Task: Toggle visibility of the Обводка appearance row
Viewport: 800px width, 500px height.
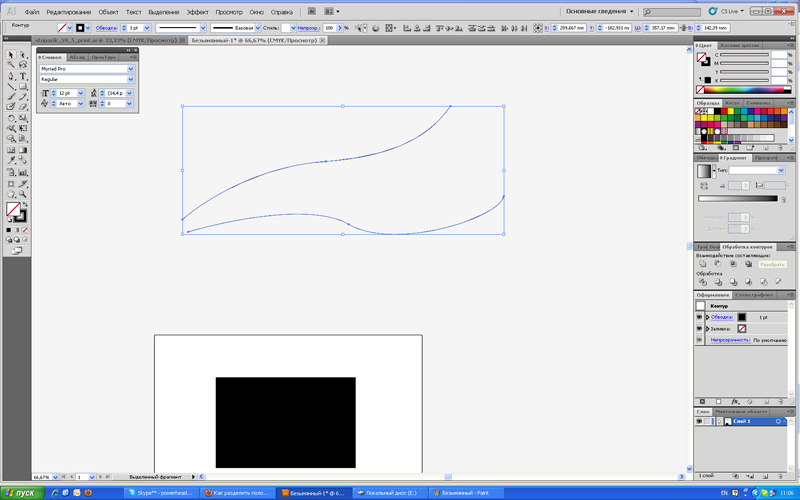Action: tap(699, 317)
